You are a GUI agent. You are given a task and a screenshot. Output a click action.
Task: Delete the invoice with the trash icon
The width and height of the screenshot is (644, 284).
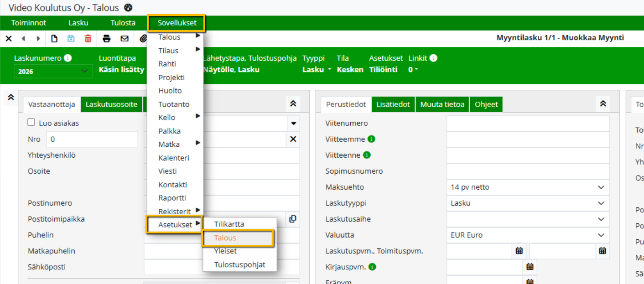88,39
